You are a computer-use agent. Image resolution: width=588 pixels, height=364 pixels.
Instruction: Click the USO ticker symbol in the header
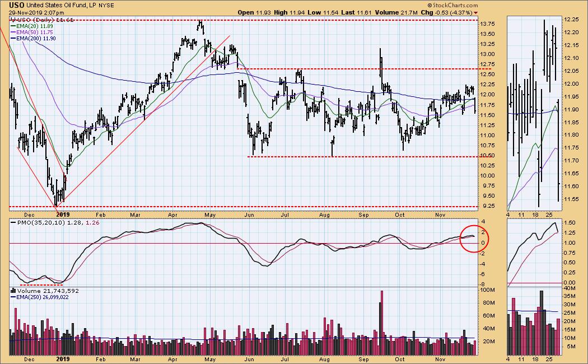coord(17,5)
